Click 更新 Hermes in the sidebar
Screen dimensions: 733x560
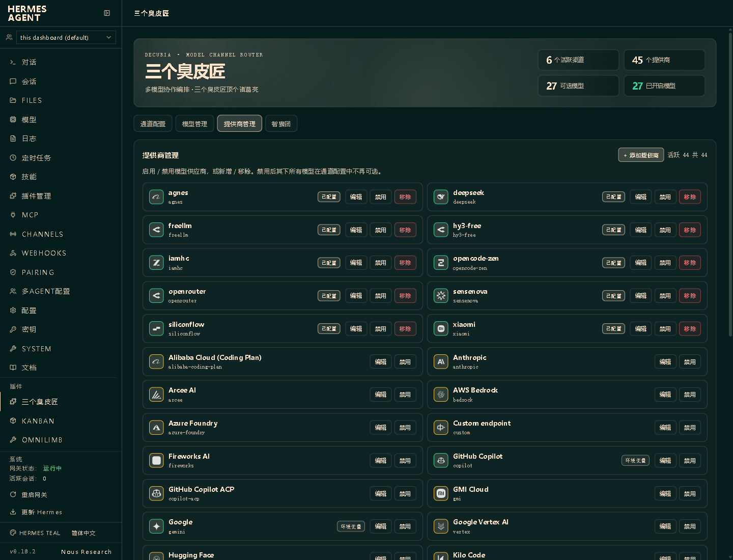click(36, 512)
